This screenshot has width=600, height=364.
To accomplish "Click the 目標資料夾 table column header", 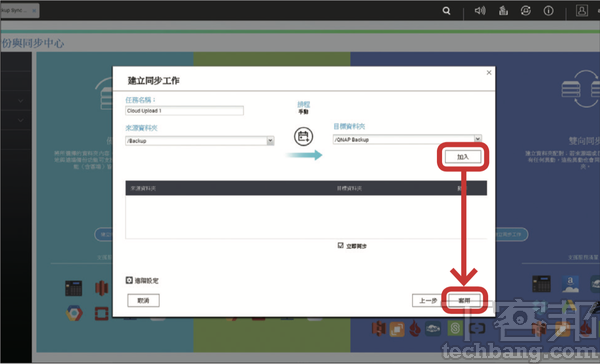I will pyautogui.click(x=349, y=188).
